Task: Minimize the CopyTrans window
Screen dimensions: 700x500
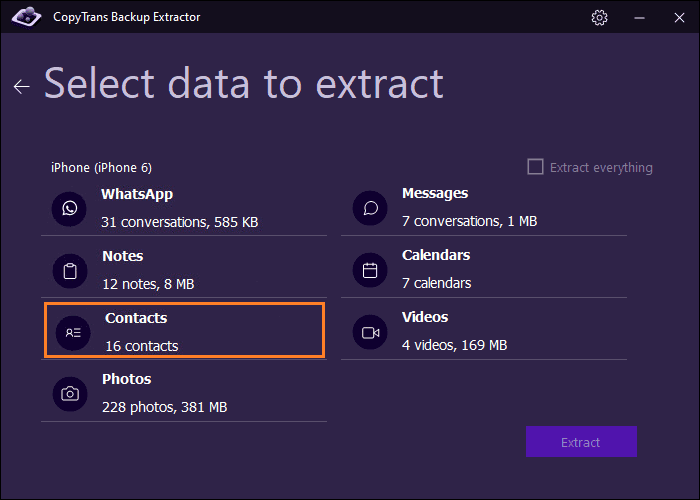Action: tap(639, 17)
